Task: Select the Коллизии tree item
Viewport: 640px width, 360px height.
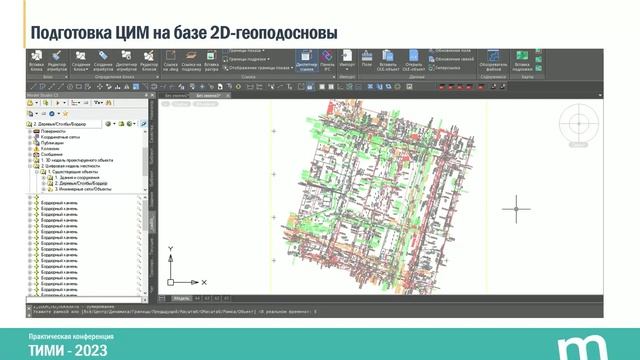Action: pos(50,149)
